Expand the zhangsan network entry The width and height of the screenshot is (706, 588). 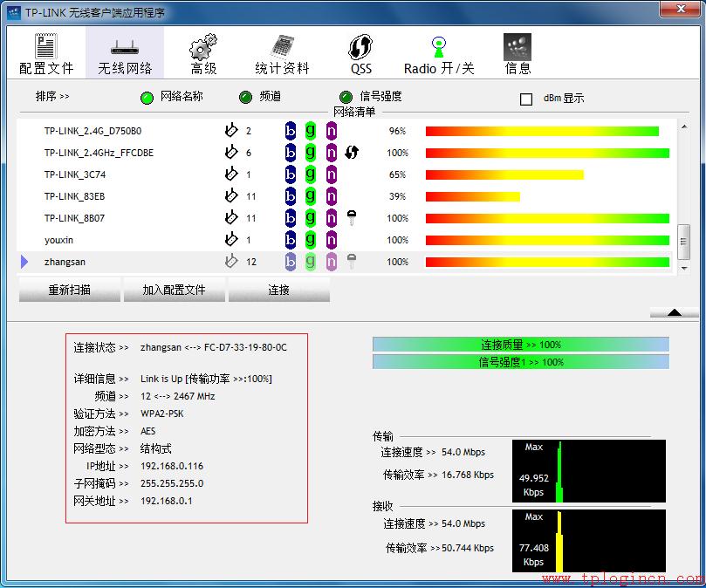pos(24,262)
